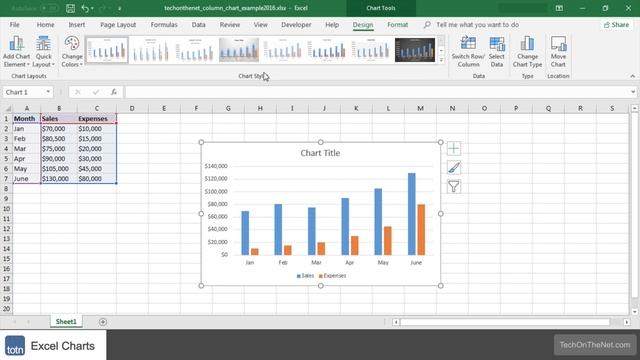Click the Chart Title text

pos(320,153)
